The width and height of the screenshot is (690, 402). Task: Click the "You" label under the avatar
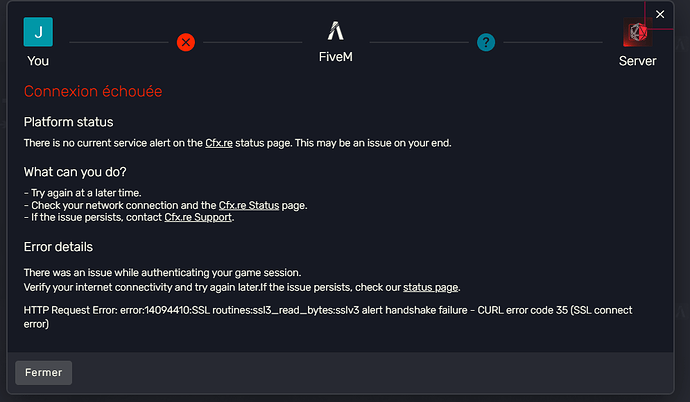(38, 61)
